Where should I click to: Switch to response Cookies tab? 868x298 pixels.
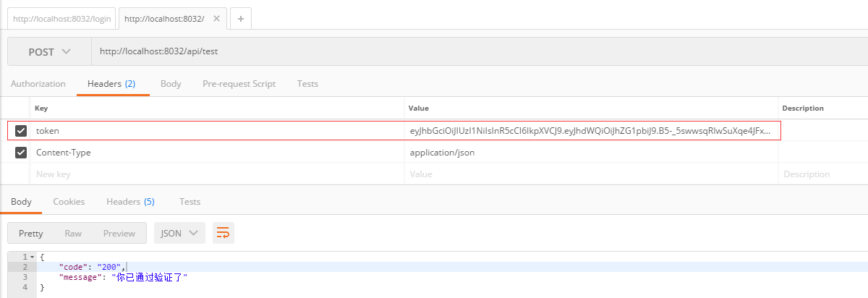click(x=69, y=202)
